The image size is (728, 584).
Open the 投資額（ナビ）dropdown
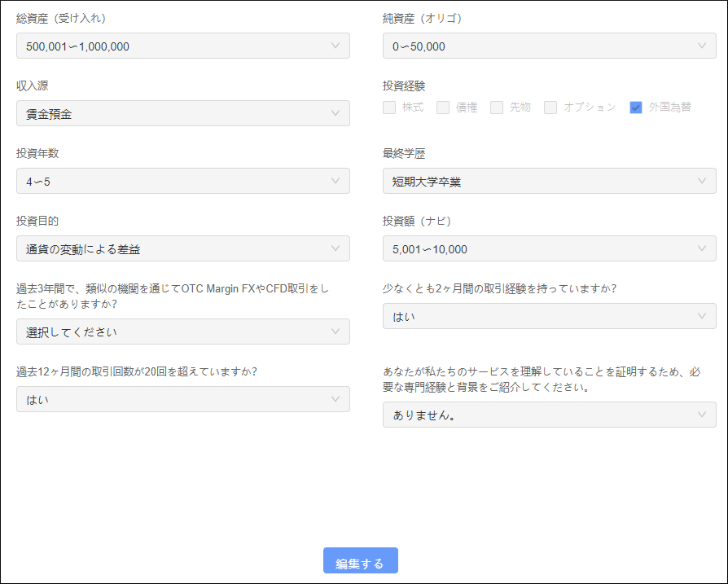click(549, 248)
